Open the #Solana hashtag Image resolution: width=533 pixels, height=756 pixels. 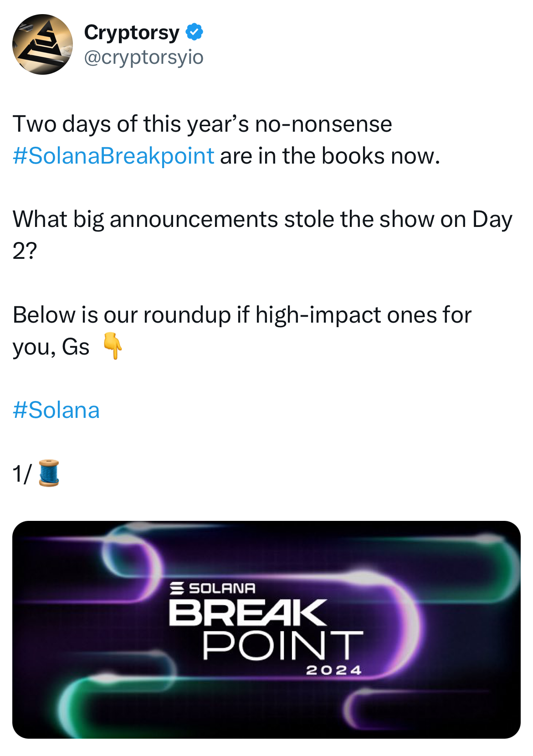[56, 410]
